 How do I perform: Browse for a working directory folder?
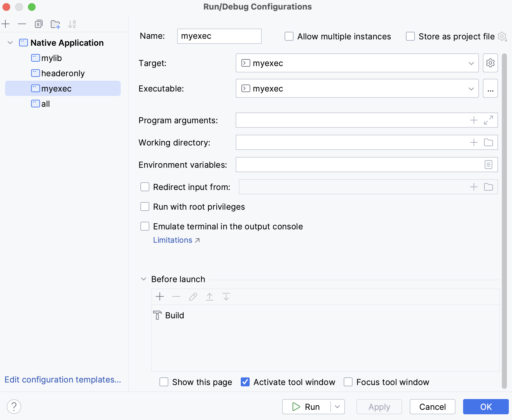(488, 142)
